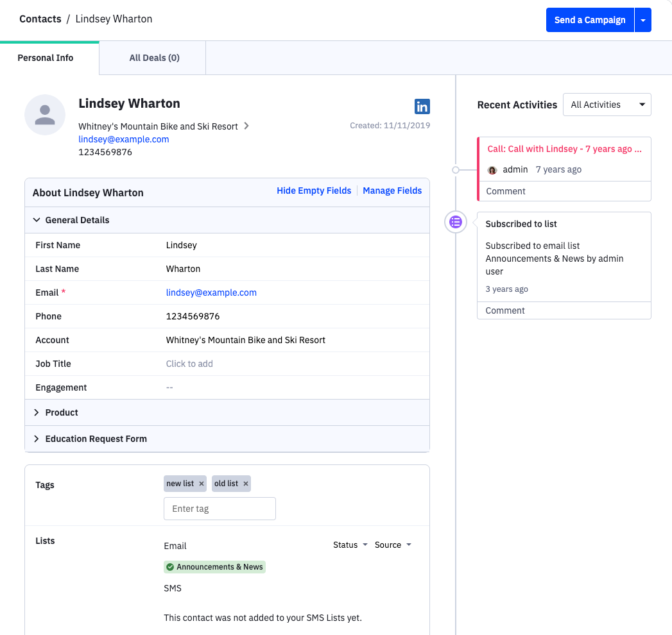
Task: Click the purple list activity icon
Action: (x=456, y=222)
